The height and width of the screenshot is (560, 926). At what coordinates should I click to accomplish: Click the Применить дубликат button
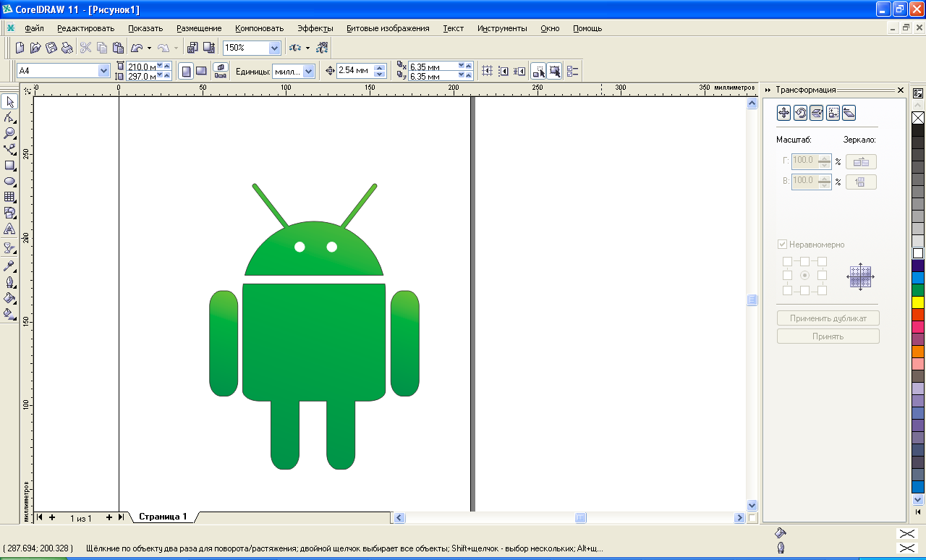828,318
